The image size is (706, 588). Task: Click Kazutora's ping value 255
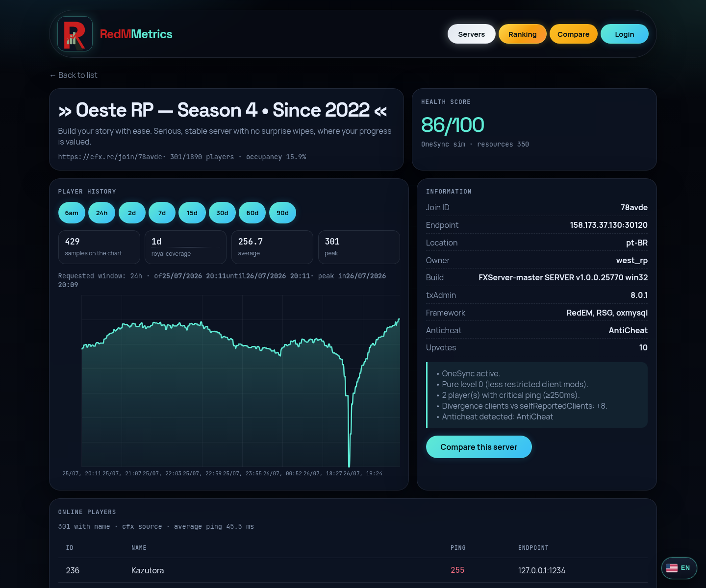point(457,570)
